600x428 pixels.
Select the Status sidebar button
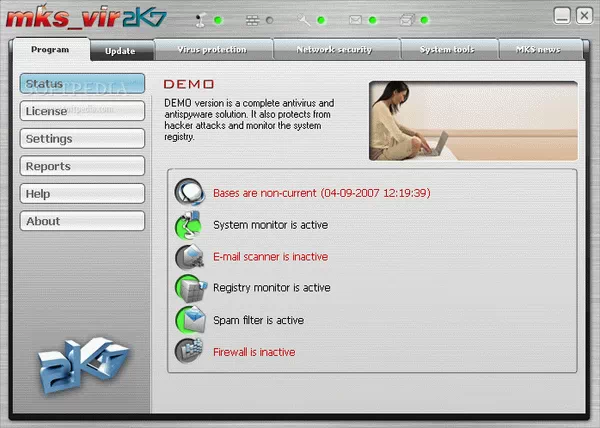(82, 83)
